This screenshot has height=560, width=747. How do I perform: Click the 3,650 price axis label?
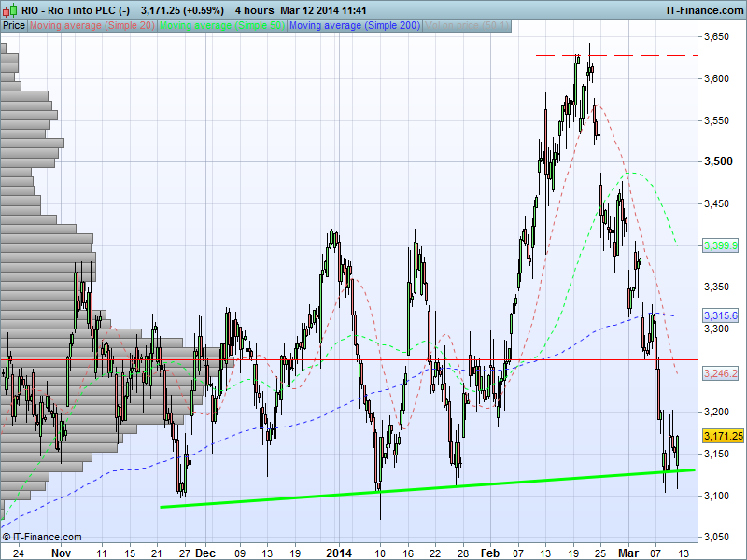(716, 36)
